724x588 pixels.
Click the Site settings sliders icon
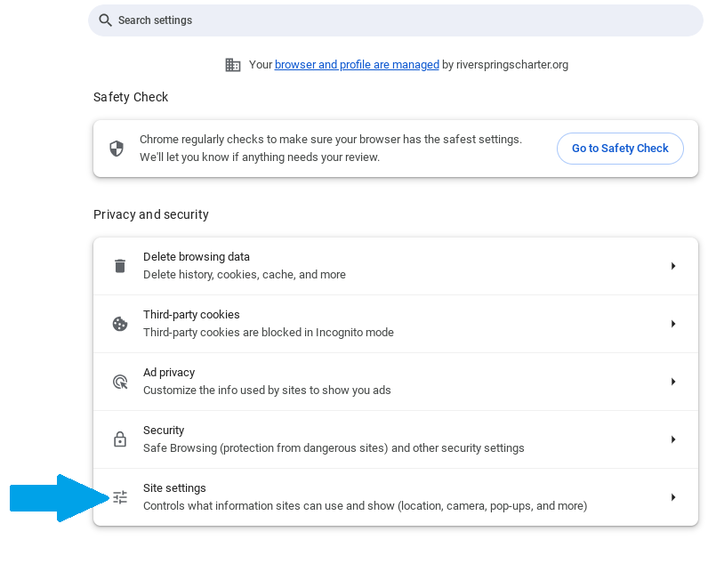120,497
